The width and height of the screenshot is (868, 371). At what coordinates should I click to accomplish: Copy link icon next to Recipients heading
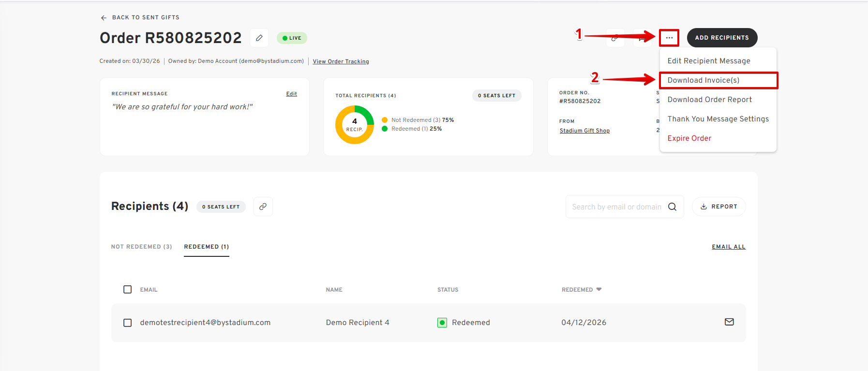pyautogui.click(x=263, y=207)
